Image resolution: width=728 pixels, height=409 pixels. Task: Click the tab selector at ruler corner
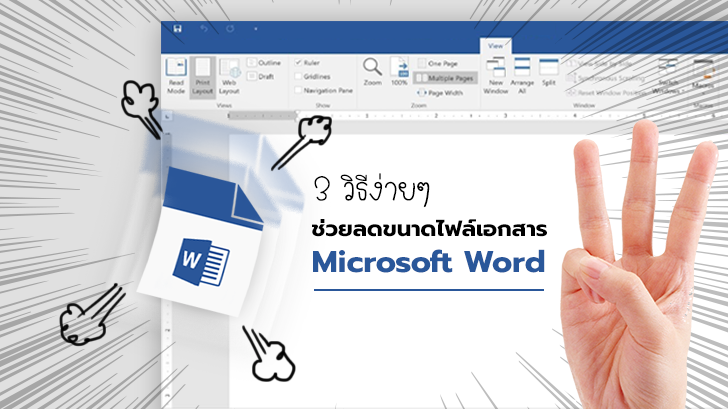(x=168, y=116)
